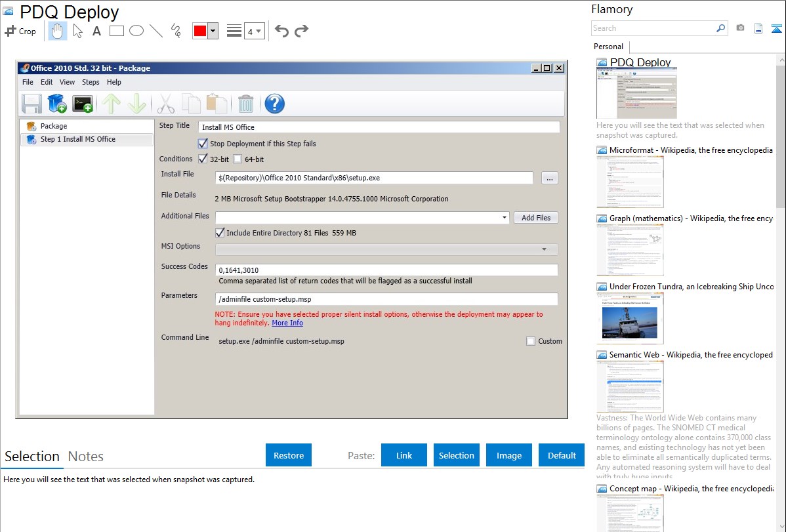
Task: Select the straight line tool
Action: coord(156,31)
